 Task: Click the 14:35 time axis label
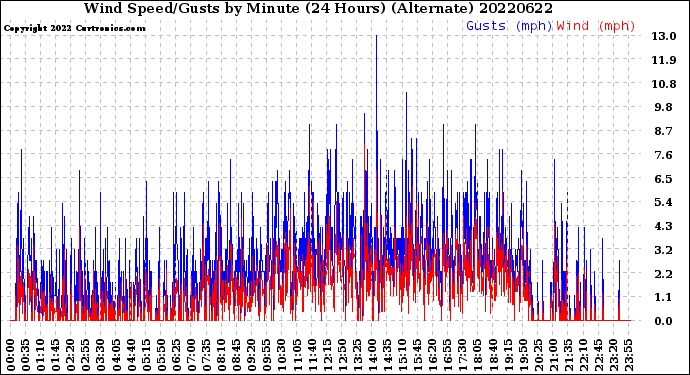coord(388,355)
